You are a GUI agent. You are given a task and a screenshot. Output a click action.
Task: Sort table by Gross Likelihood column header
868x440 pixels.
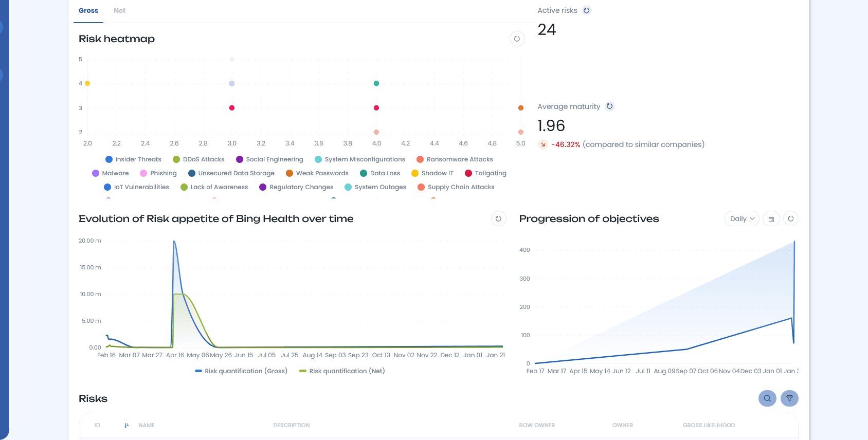(x=709, y=425)
